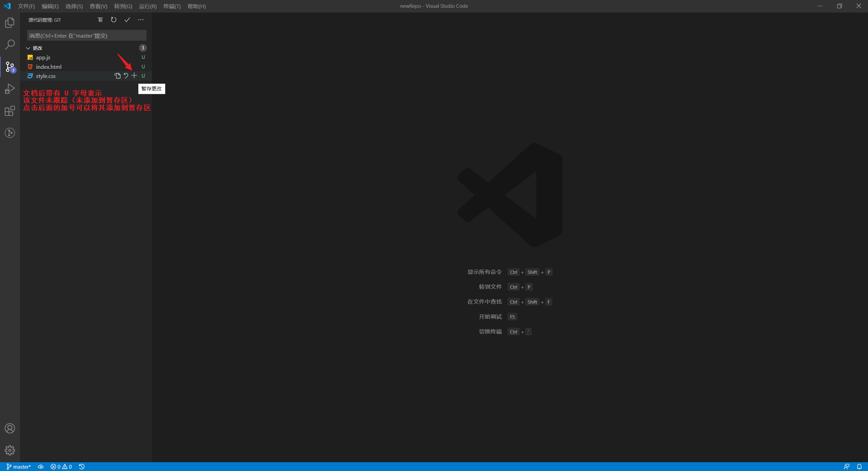Image resolution: width=868 pixels, height=471 pixels.
Task: Open the Manage gear settings icon
Action: [x=10, y=450]
